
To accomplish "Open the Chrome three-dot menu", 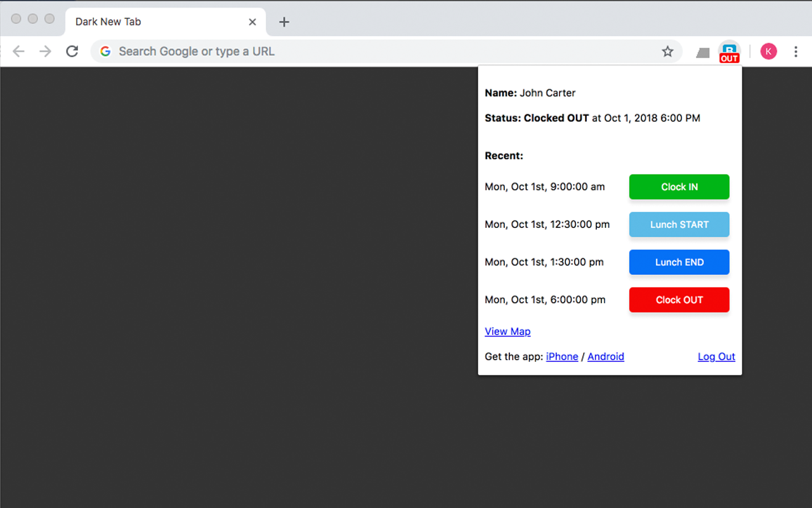I will click(796, 51).
